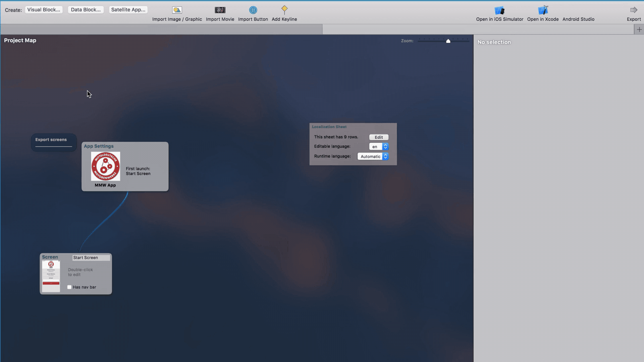Click the Import Image / Graphic icon

177,10
